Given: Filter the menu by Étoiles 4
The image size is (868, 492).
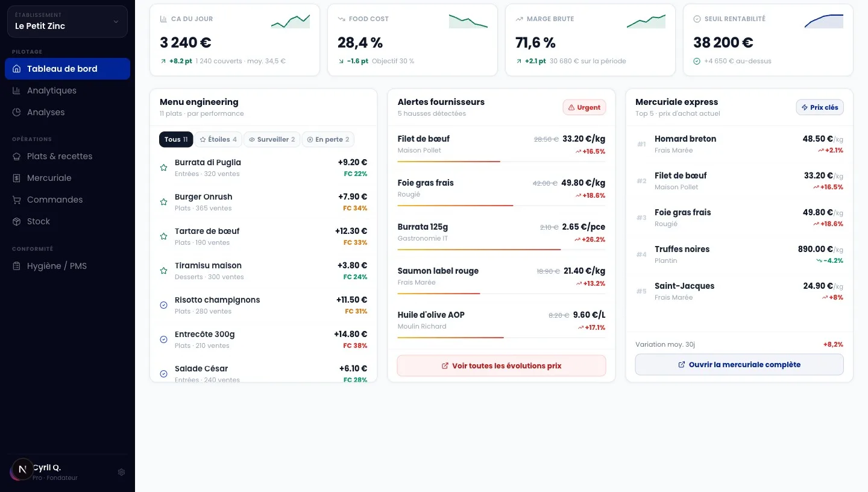Looking at the screenshot, I should tap(218, 139).
